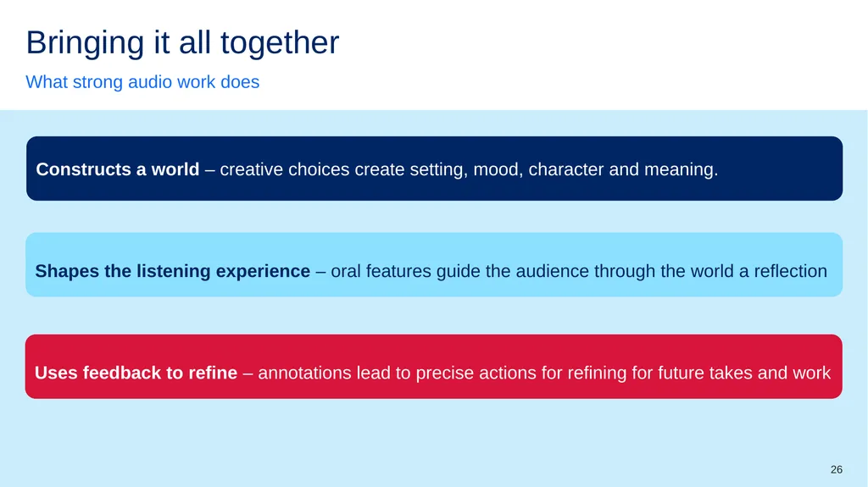Select the bold text 'Uses feedback to refine'
The image size is (868, 487).
(x=136, y=373)
